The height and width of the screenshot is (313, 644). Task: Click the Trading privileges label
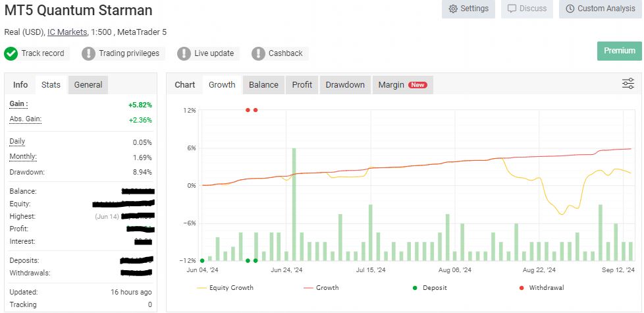129,53
